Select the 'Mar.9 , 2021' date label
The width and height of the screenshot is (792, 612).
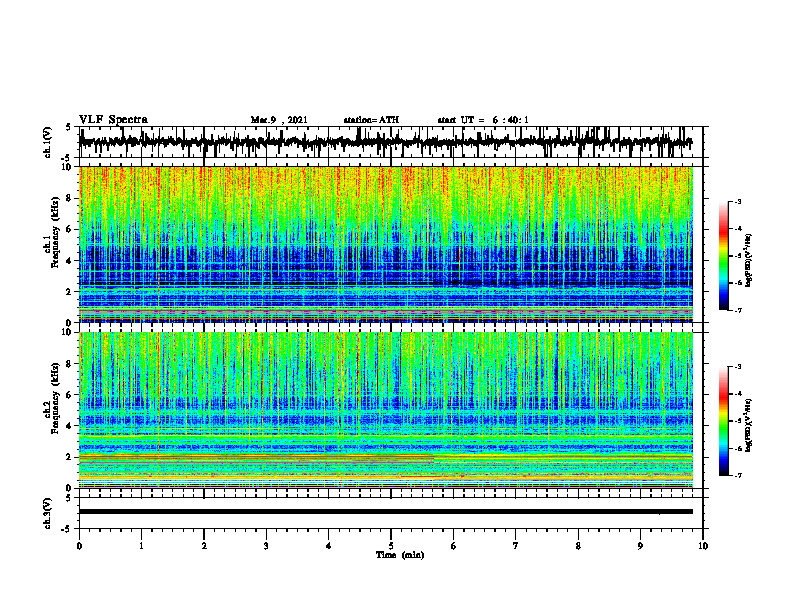coord(279,120)
